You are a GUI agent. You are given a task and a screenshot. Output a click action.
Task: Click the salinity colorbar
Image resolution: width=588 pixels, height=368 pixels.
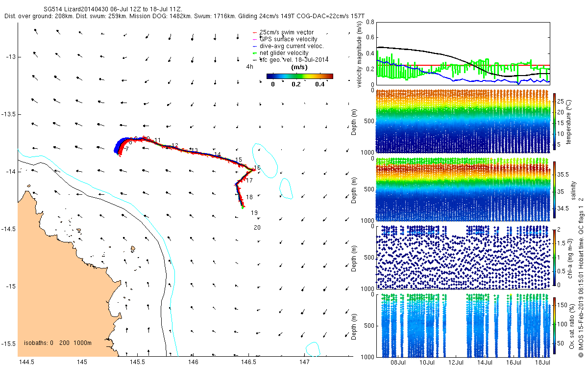tap(554, 190)
